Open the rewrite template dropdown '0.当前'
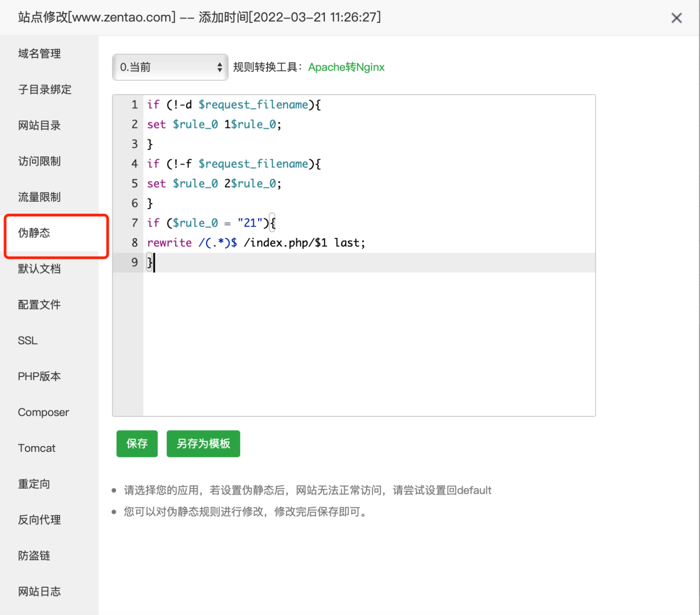 tap(170, 67)
